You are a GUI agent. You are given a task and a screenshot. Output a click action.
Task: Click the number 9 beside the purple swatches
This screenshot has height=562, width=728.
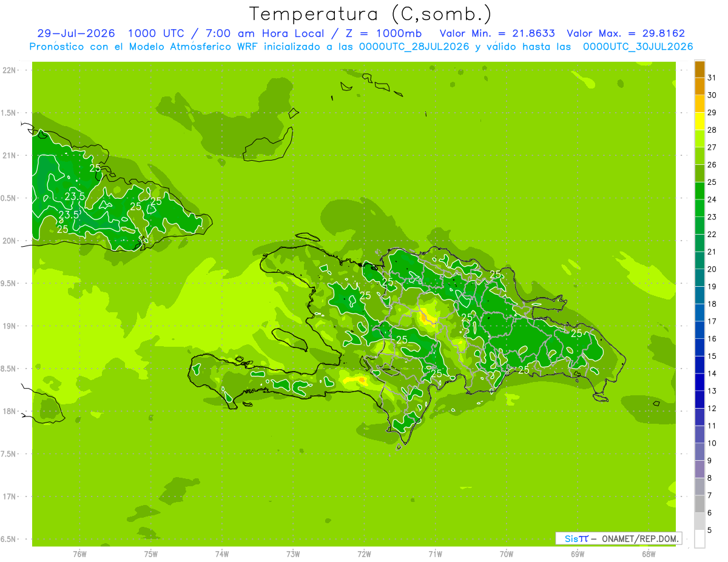coord(710,461)
